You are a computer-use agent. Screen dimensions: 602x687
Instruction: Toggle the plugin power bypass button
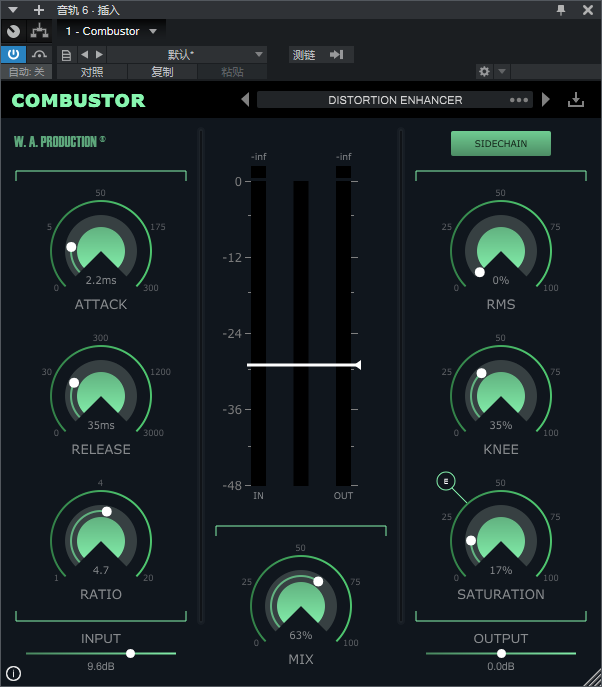point(14,54)
